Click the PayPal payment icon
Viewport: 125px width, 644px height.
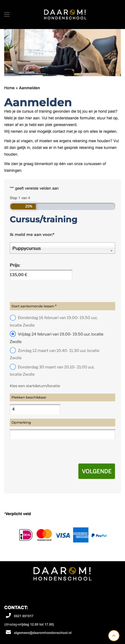click(x=99, y=536)
